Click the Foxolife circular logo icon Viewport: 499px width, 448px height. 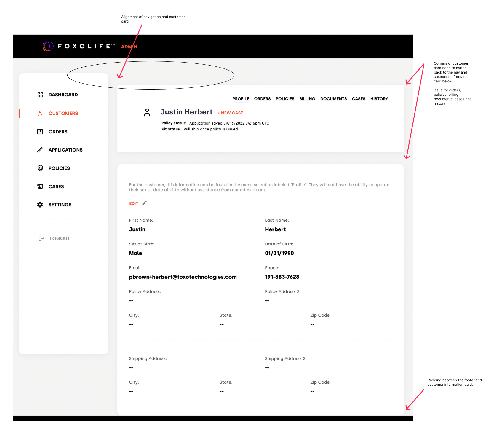click(48, 46)
